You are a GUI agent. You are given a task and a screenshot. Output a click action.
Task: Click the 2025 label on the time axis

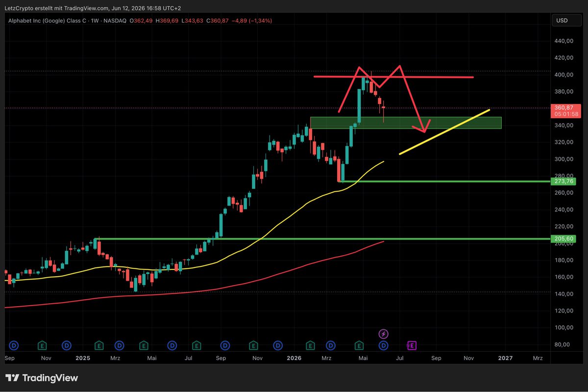(x=83, y=358)
